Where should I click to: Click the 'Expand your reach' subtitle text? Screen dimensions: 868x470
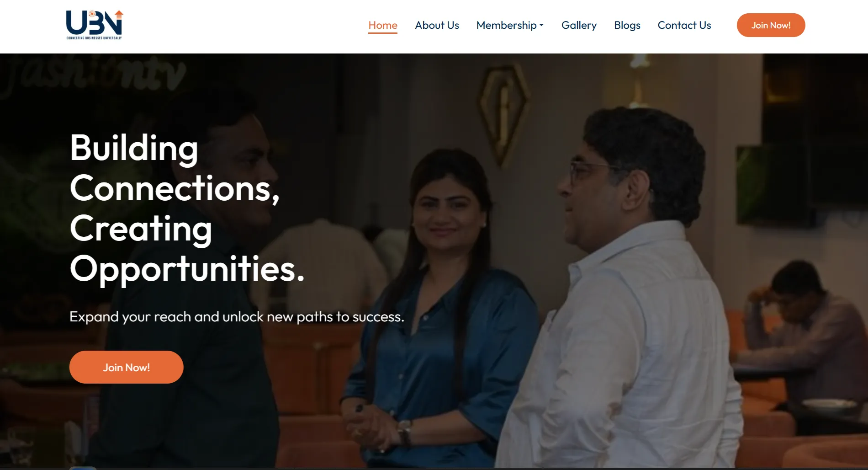237,316
